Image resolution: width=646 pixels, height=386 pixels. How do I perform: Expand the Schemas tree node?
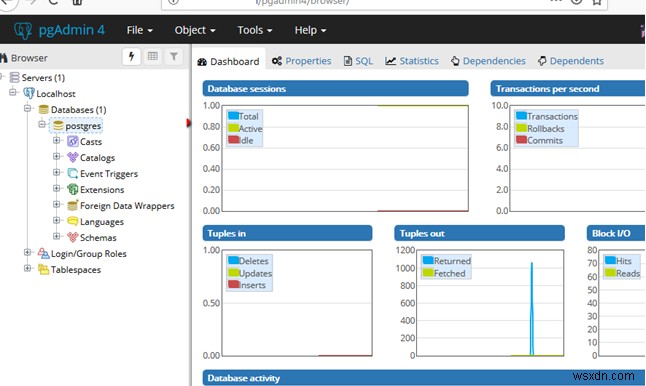click(x=56, y=236)
